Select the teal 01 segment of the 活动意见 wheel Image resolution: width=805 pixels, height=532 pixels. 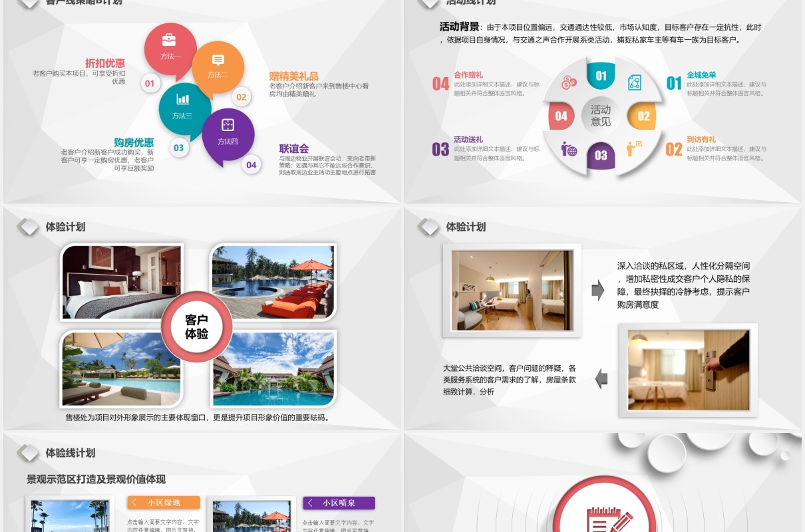coord(601,75)
